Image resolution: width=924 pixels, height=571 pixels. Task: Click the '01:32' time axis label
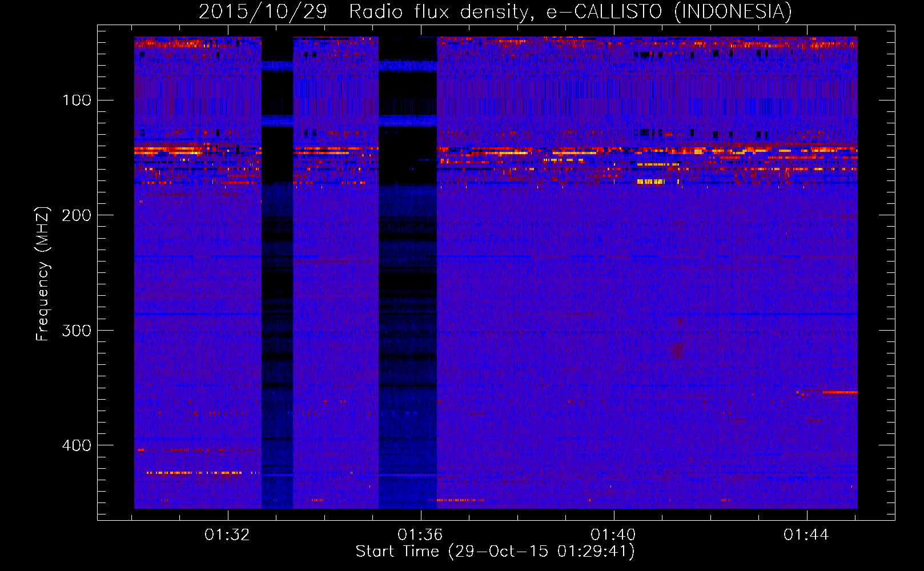point(227,535)
